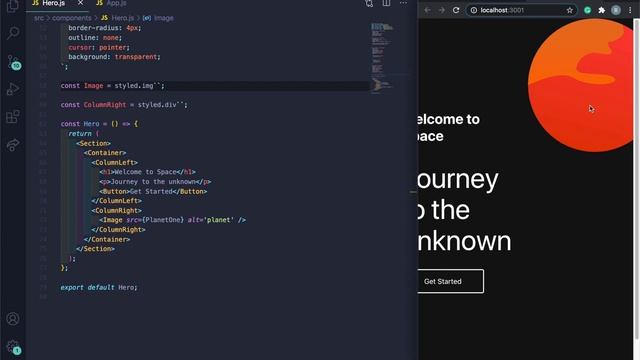This screenshot has width=640, height=360.
Task: Open the Explorer icon in activity bar
Action: click(13, 6)
